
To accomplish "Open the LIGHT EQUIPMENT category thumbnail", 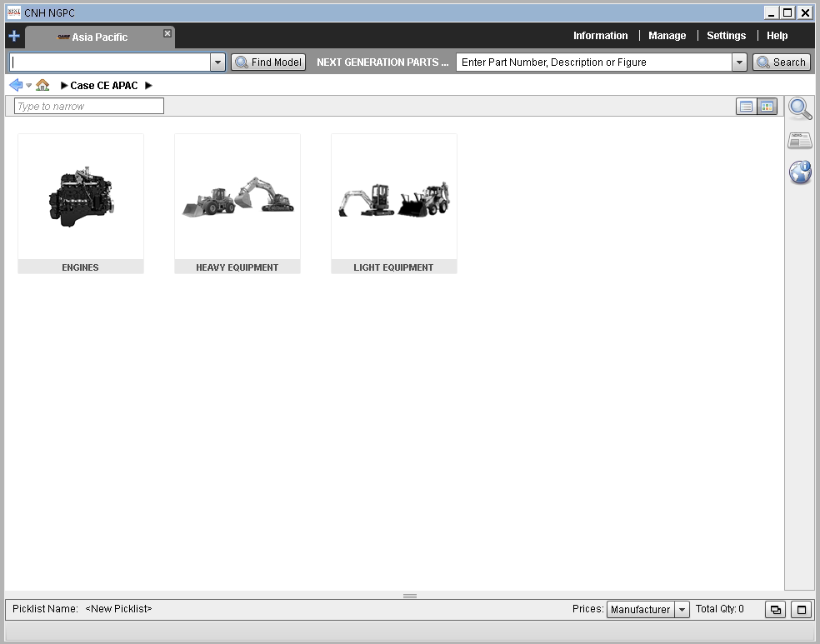I will [x=394, y=203].
